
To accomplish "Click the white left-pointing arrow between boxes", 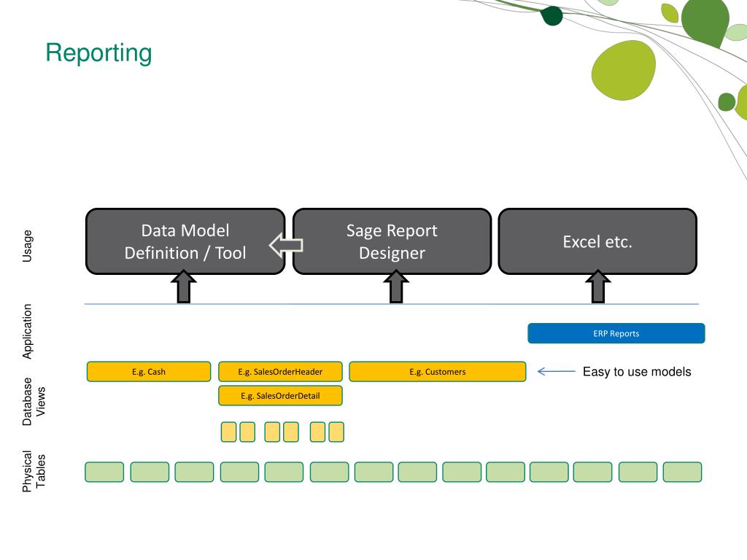I will [x=286, y=245].
